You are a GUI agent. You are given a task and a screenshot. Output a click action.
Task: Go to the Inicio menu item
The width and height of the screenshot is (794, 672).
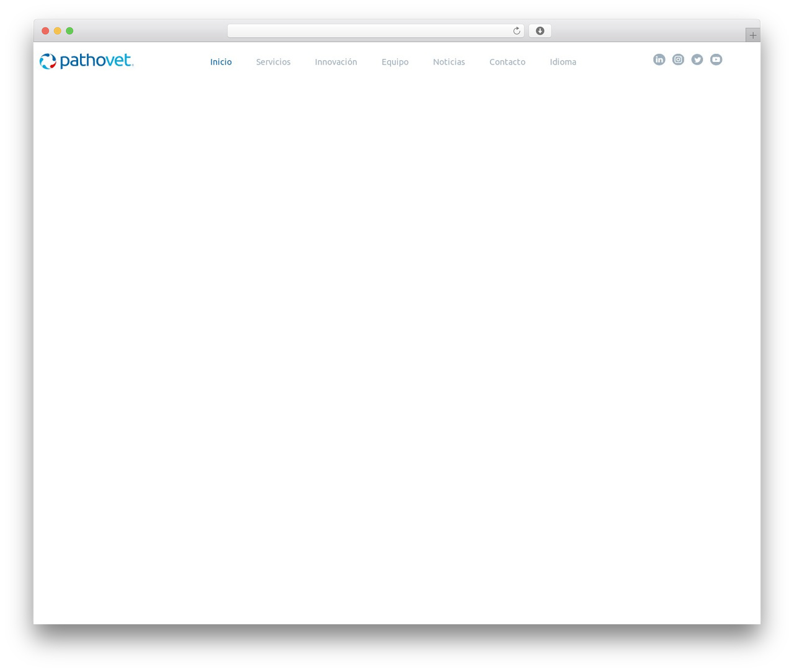click(221, 62)
